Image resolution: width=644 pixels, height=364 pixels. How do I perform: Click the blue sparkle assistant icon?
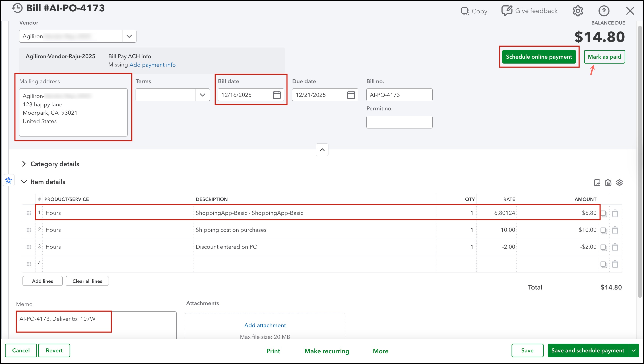pos(8,180)
